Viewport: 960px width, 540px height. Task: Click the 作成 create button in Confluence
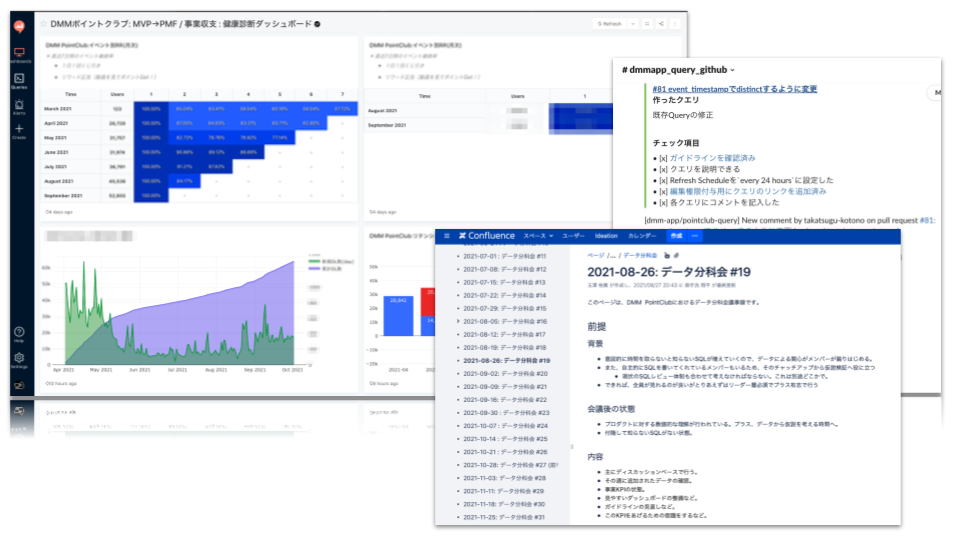pyautogui.click(x=676, y=236)
